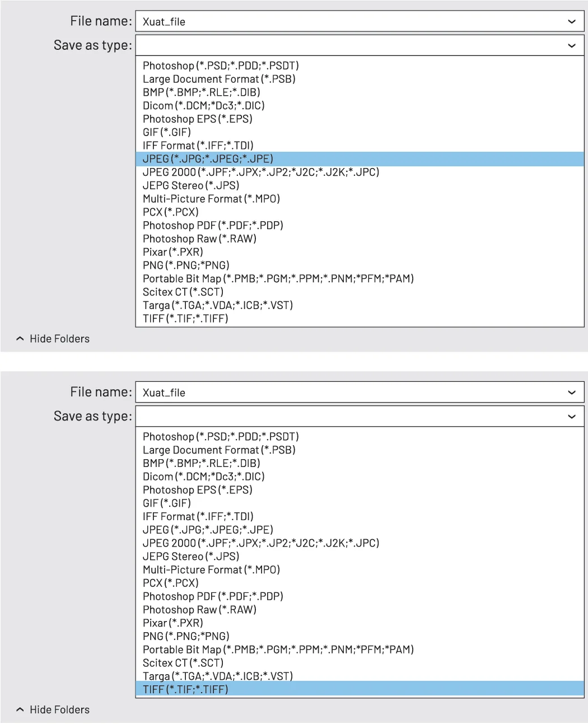Click upper Hide Folders text

tap(59, 339)
